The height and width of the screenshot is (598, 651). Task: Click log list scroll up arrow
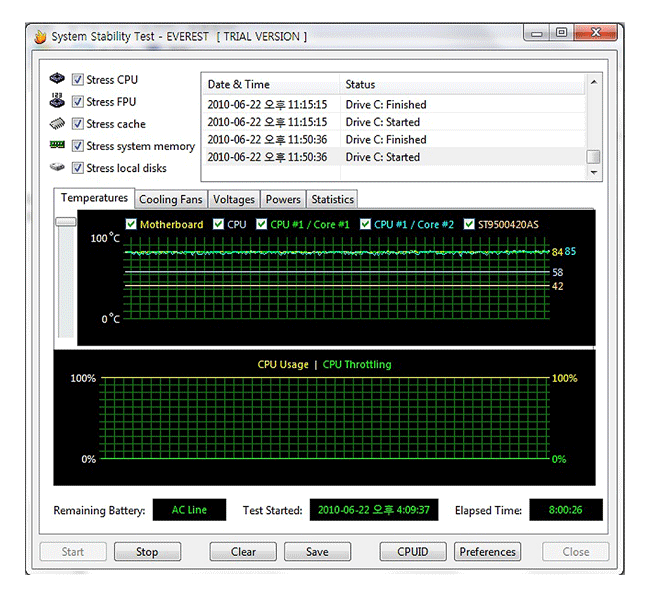pos(594,82)
